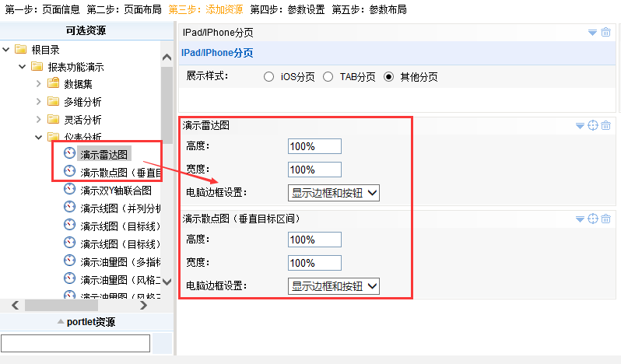Screen dimensions: 621x364
Task: Click the horizontal scrollbar thumb under the tree
Action: (61, 305)
